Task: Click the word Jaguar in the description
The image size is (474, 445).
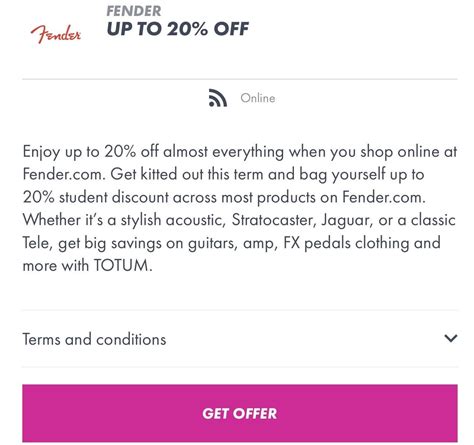Action: [x=347, y=221]
